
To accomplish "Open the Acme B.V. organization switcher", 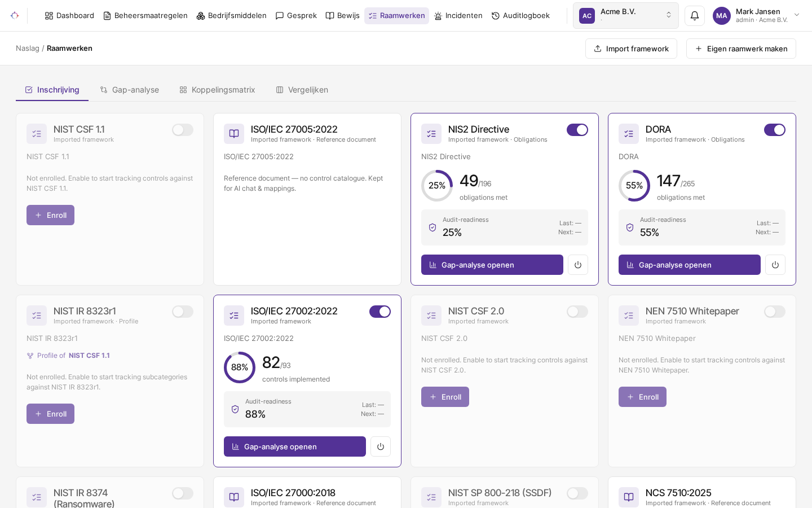I will click(x=626, y=16).
